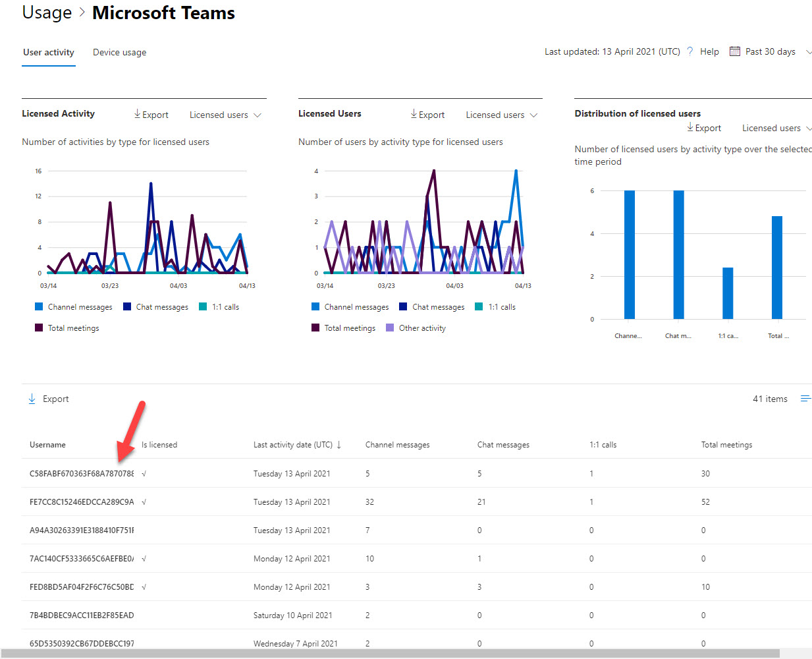Screen dimensions: 812x659
Task: Export the Licensed Activity chart data
Action: [x=151, y=115]
